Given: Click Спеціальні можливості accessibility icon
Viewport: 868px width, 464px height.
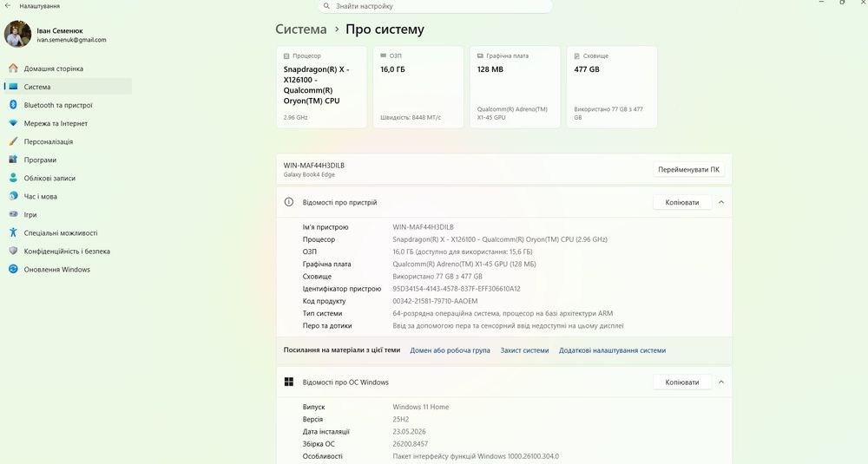Looking at the screenshot, I should point(13,232).
